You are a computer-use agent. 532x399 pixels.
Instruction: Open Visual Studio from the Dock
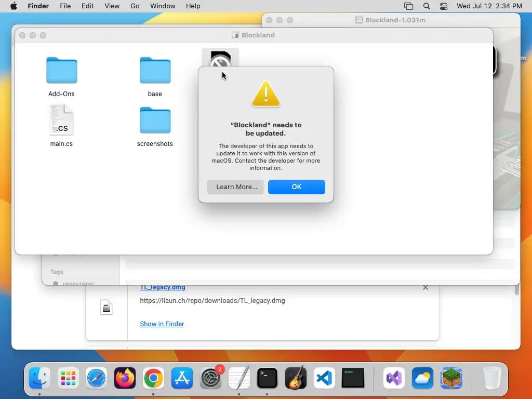(394, 378)
